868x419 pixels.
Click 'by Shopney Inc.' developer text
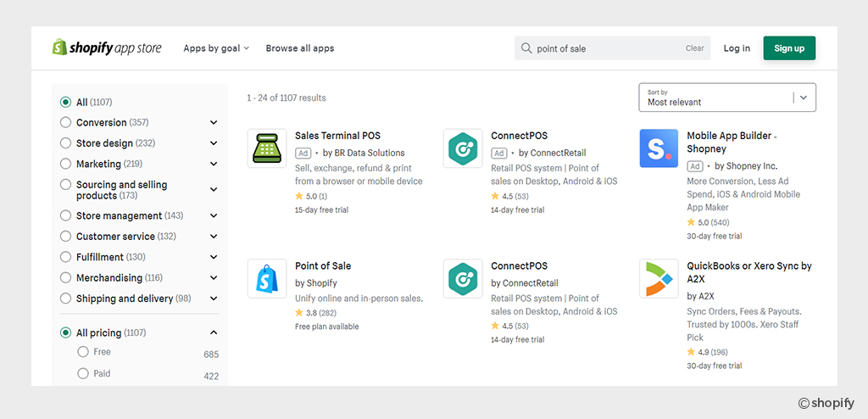pyautogui.click(x=746, y=166)
